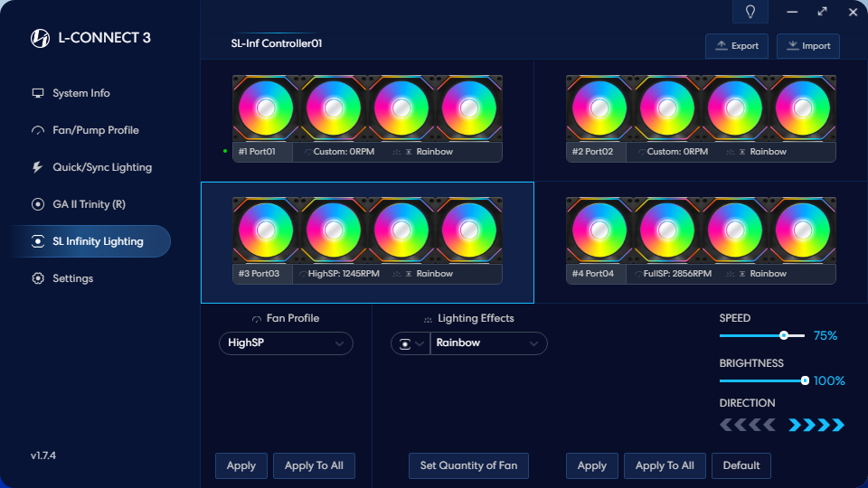Image resolution: width=868 pixels, height=488 pixels.
Task: Click Apply beside the Default button
Action: (x=591, y=466)
